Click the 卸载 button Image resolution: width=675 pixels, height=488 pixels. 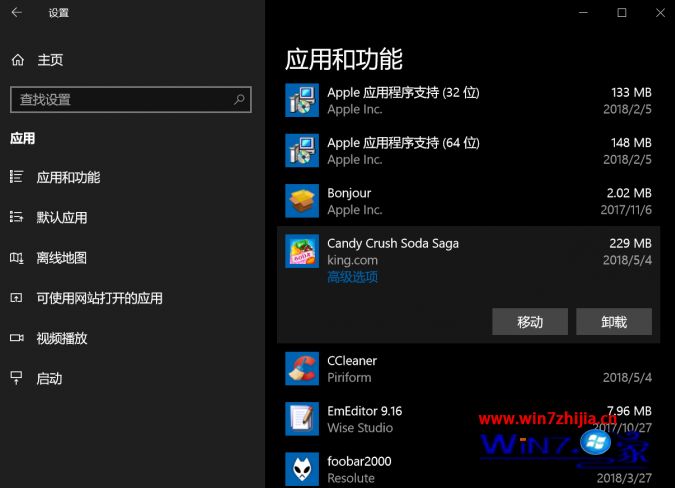(x=614, y=321)
